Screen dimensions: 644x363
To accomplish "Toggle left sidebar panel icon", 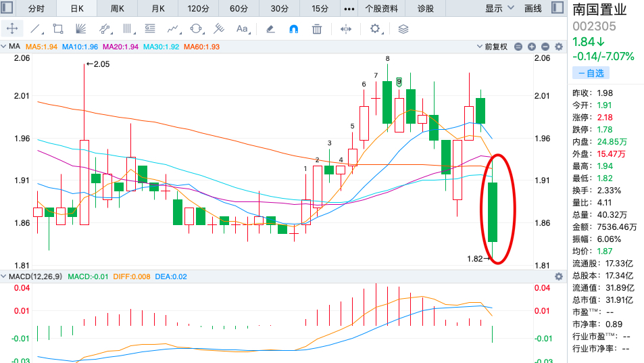I will point(7,7).
